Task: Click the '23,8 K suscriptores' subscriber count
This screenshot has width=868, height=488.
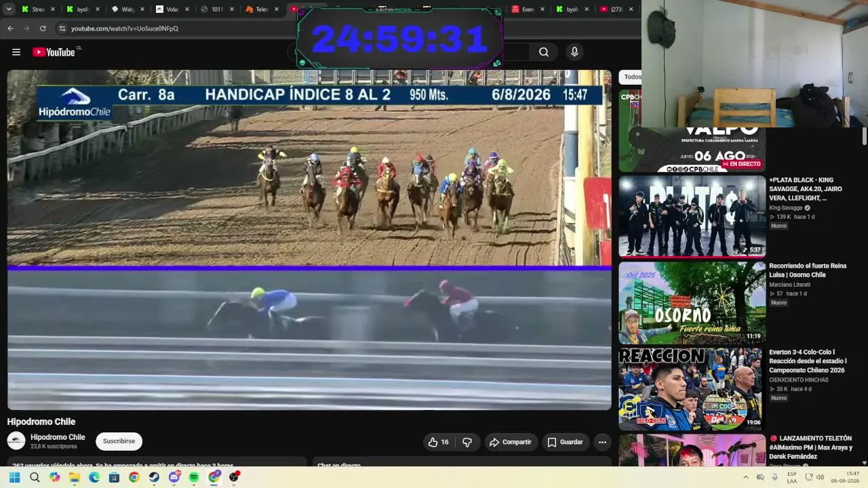Action: point(54,447)
